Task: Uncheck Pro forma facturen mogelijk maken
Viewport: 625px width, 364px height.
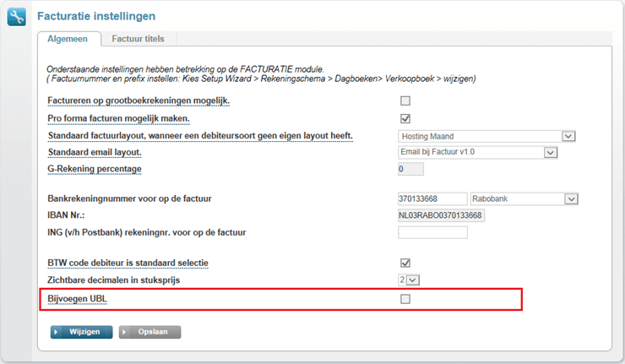Action: (405, 119)
